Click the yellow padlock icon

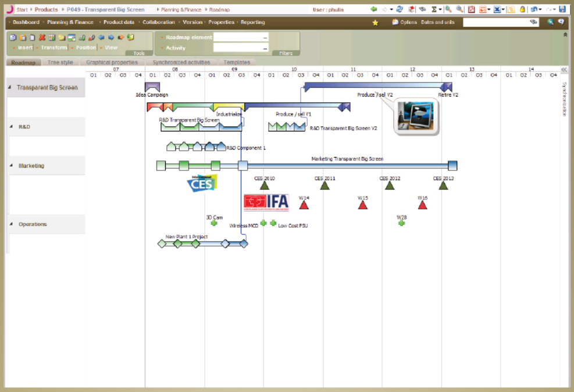pyautogui.click(x=522, y=9)
